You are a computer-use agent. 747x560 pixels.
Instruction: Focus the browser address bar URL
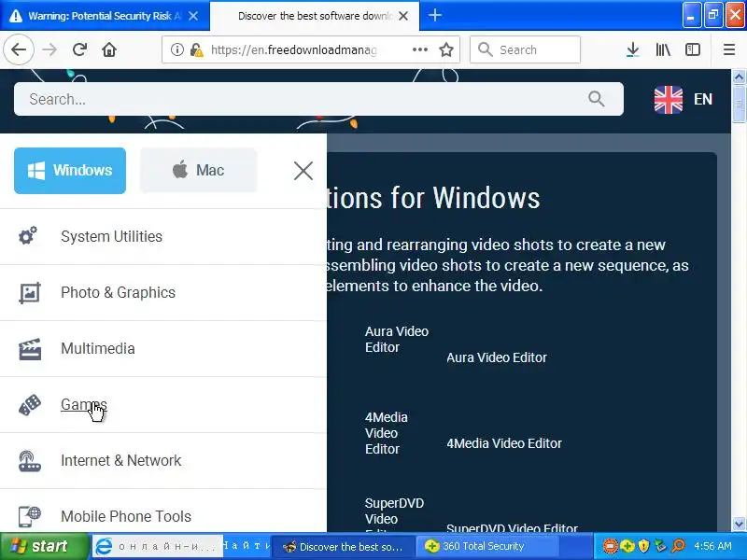pos(293,49)
